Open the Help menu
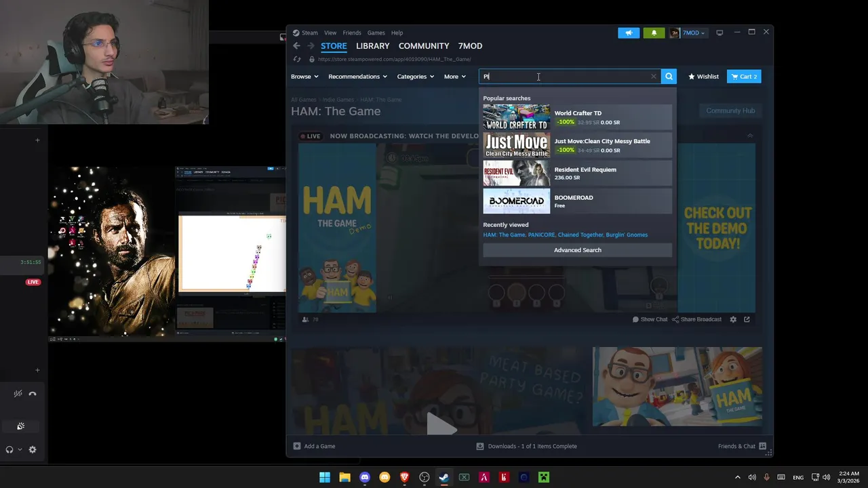This screenshot has width=868, height=488. (x=397, y=33)
